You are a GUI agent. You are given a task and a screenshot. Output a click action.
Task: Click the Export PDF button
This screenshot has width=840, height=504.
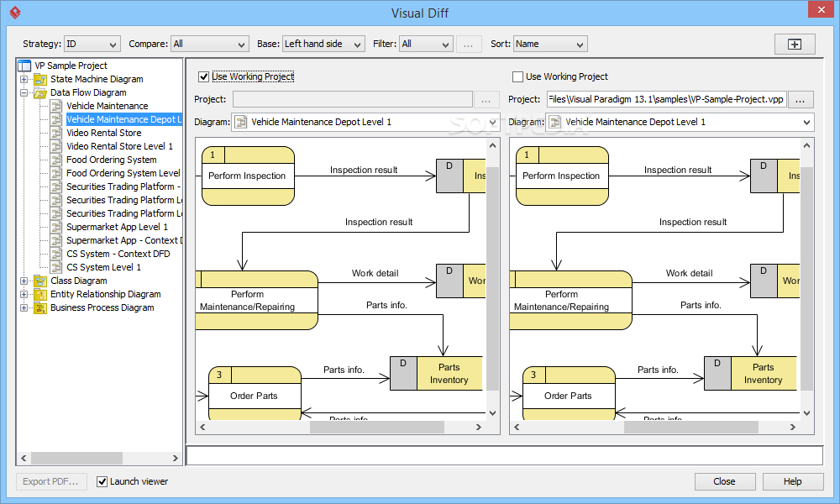[50, 481]
